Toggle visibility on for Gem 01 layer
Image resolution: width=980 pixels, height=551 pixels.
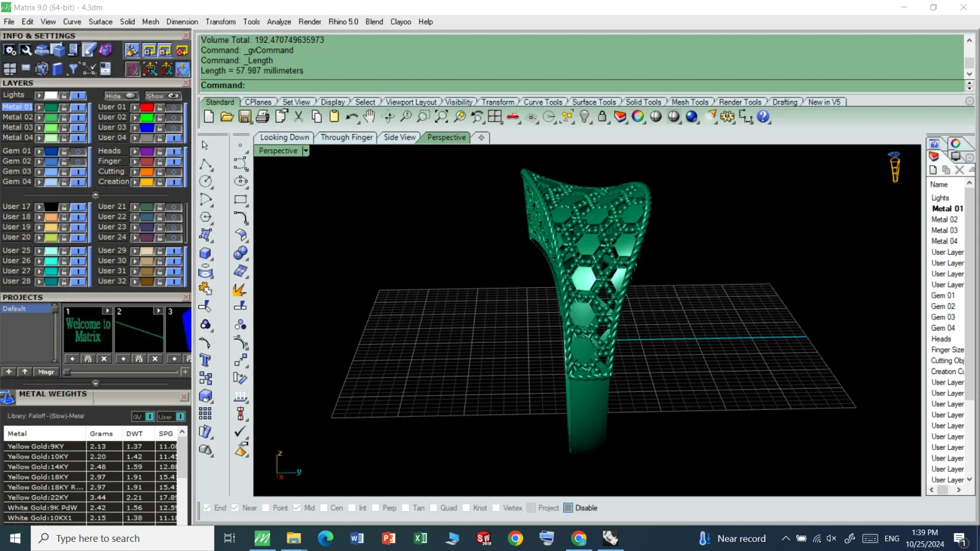pos(78,151)
